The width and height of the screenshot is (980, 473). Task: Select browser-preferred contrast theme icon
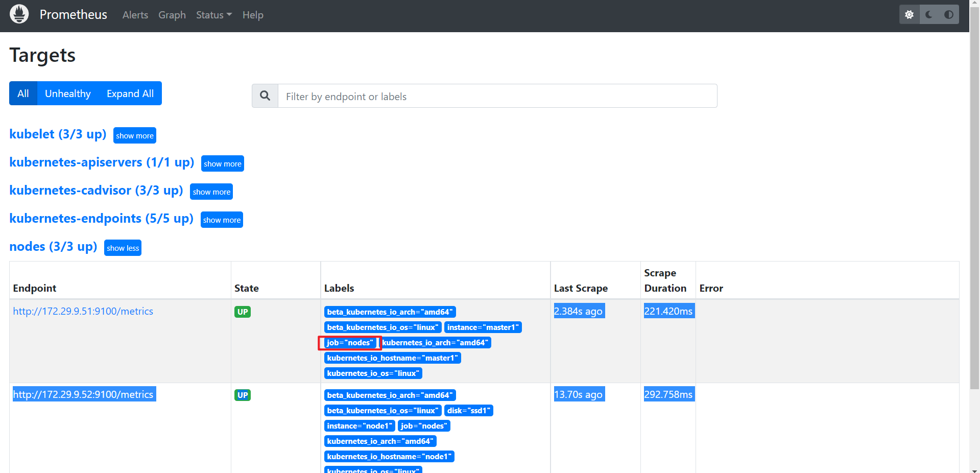[949, 14]
